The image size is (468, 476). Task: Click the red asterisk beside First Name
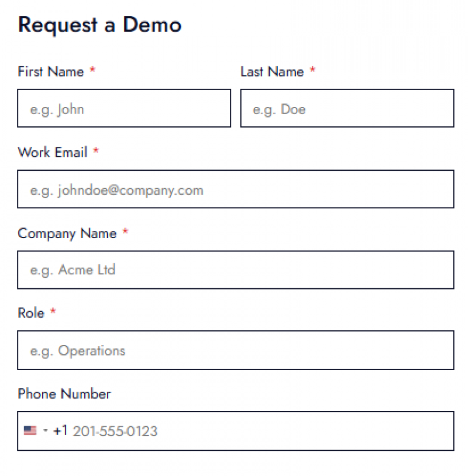92,71
